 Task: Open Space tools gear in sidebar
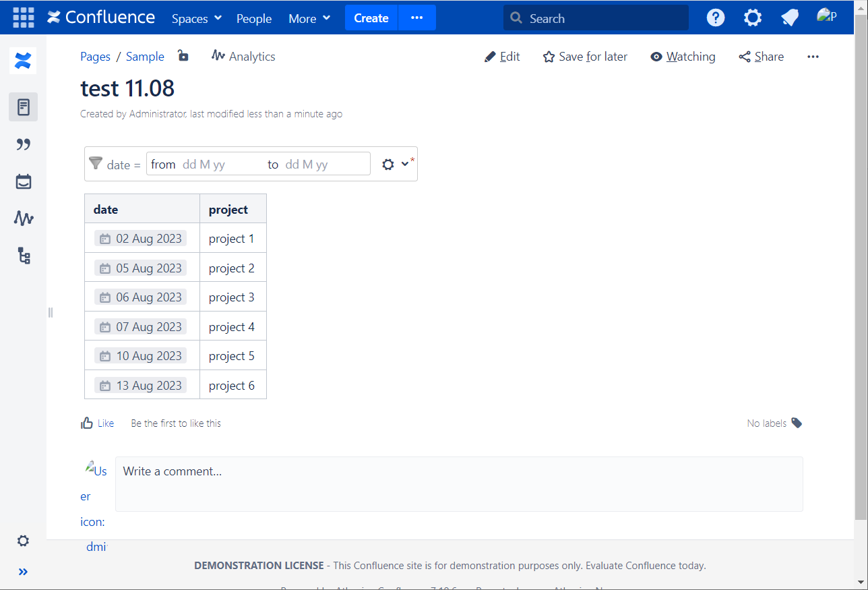23,541
